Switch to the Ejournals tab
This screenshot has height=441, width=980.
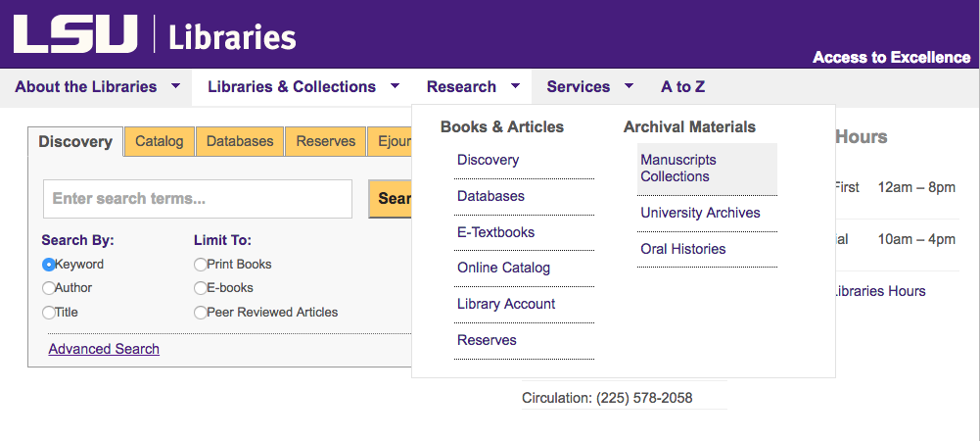[390, 141]
